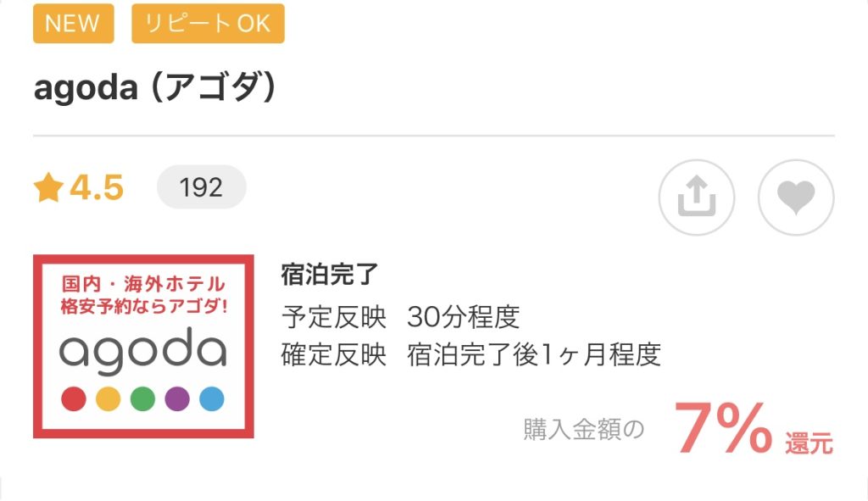Viewport: 868px width, 501px height.
Task: Click the リピートOK badge
Action: click(x=208, y=23)
